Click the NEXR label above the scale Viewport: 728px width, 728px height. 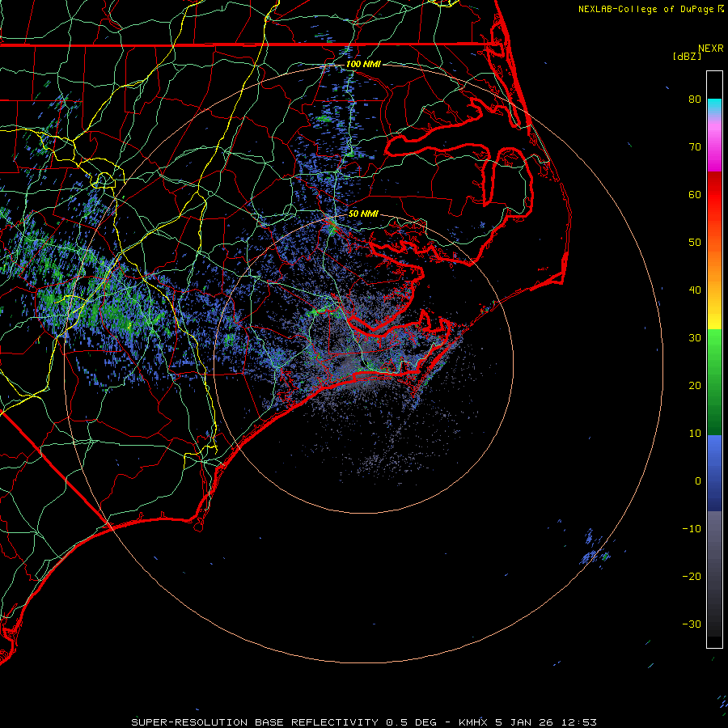[x=710, y=49]
